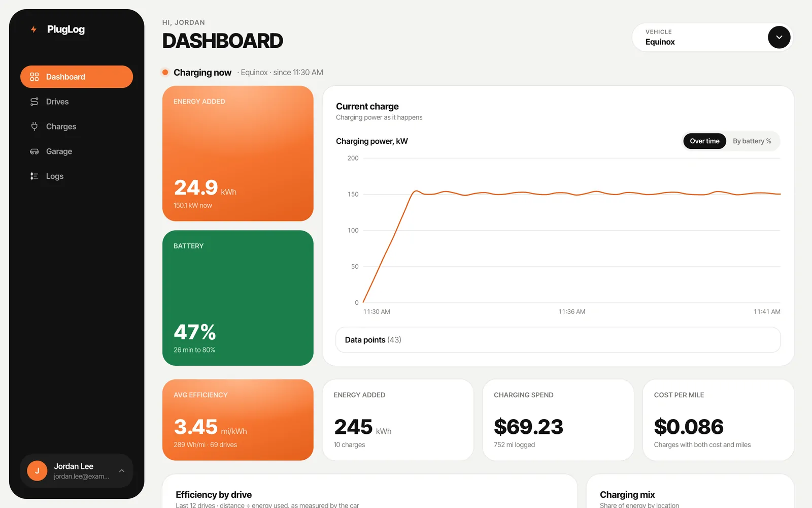Click Jordan Lee's avatar circle
Image resolution: width=812 pixels, height=508 pixels.
pos(37,471)
